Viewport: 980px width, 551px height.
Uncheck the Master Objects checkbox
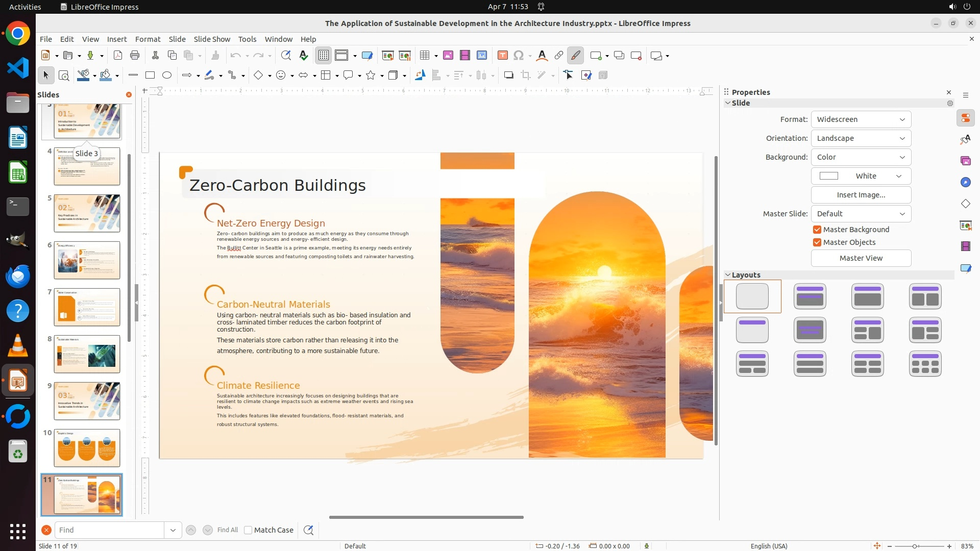tap(817, 242)
